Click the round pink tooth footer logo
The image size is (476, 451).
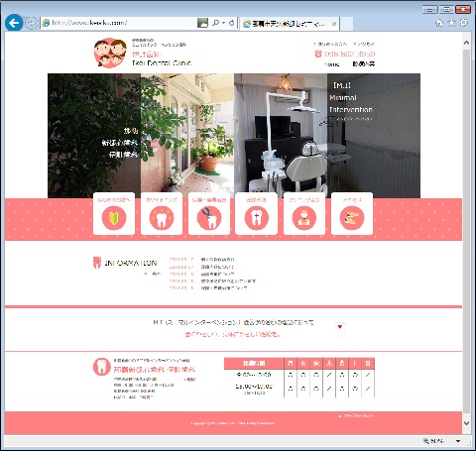[x=102, y=367]
